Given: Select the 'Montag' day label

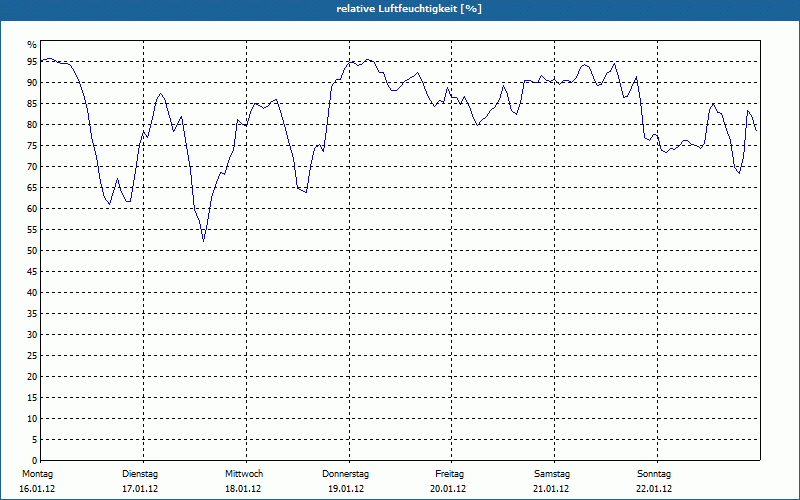Looking at the screenshot, I should tap(37, 474).
